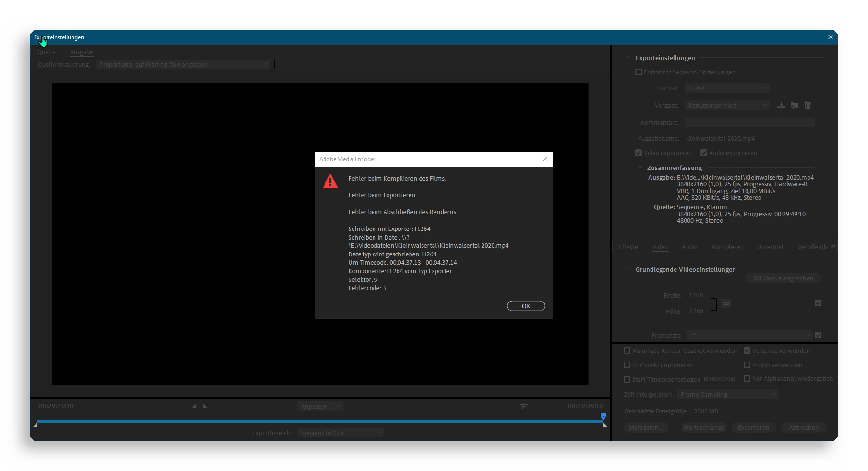
Task: Open the Anpassen zoom level dropdown
Action: [x=320, y=406]
